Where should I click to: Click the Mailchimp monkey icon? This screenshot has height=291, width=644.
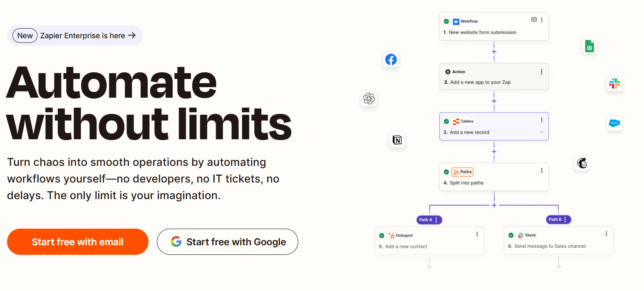(x=582, y=163)
